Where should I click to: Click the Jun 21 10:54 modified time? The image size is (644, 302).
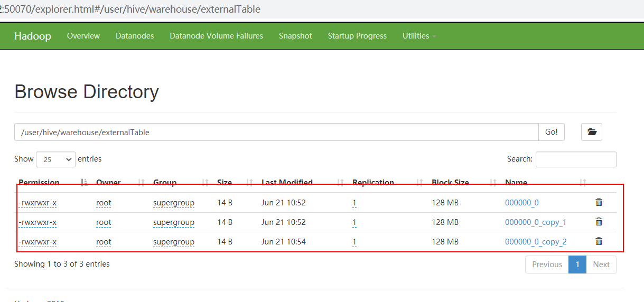[x=284, y=242]
